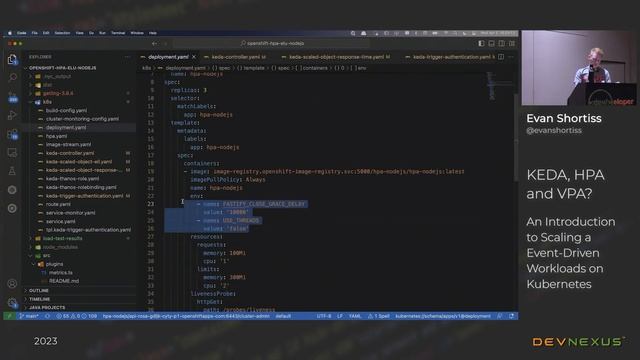This screenshot has width=640, height=360.
Task: Expand the TIMELINE section
Action: coord(40,299)
